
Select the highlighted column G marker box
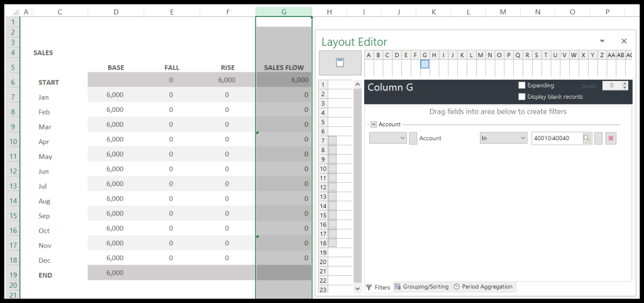[425, 64]
